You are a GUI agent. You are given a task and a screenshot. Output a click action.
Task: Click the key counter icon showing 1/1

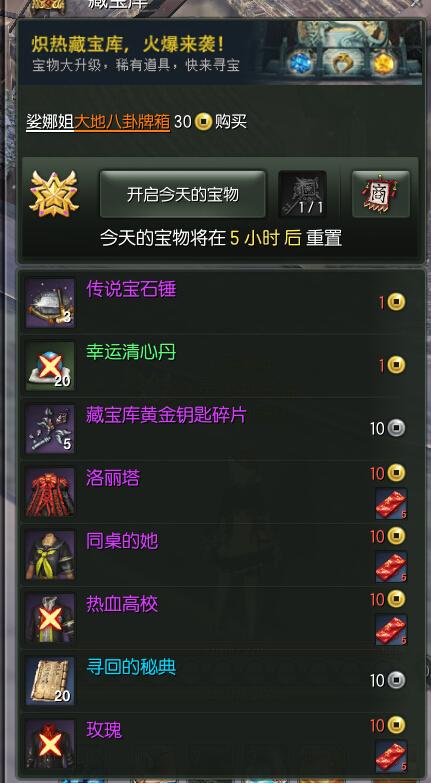[302, 194]
